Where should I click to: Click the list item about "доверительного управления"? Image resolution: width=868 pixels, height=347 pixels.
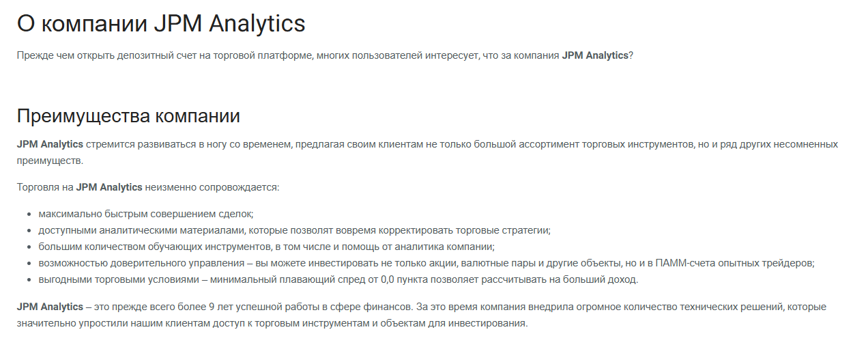click(426, 263)
